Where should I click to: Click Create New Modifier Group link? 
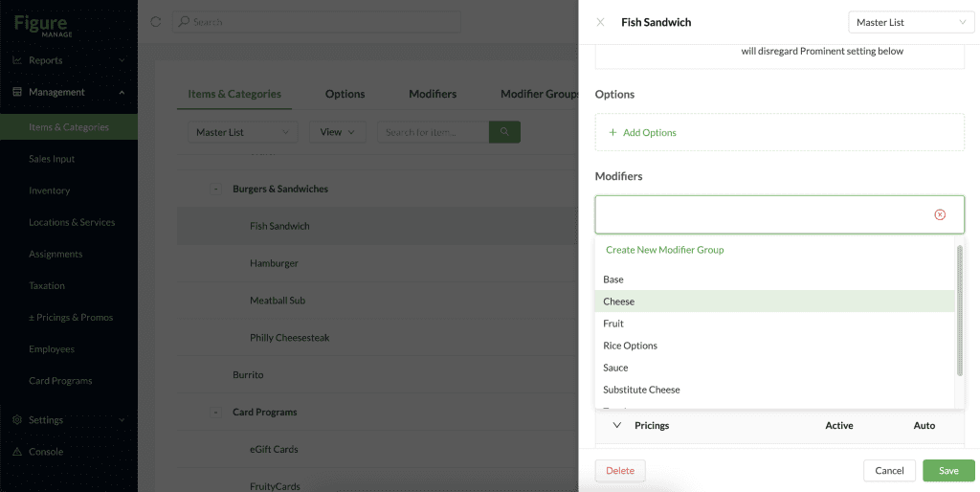click(x=664, y=250)
